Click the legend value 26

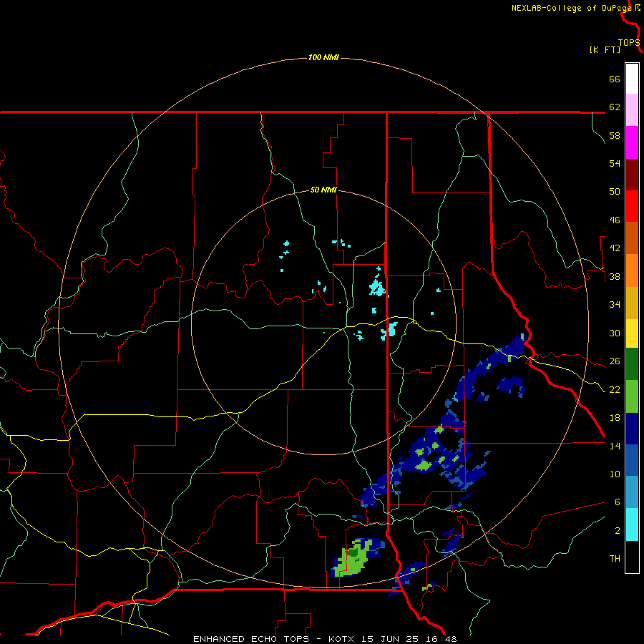tap(615, 361)
